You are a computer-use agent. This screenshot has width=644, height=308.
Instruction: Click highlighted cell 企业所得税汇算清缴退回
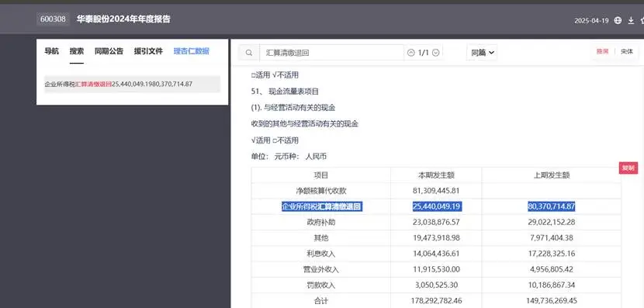point(321,206)
